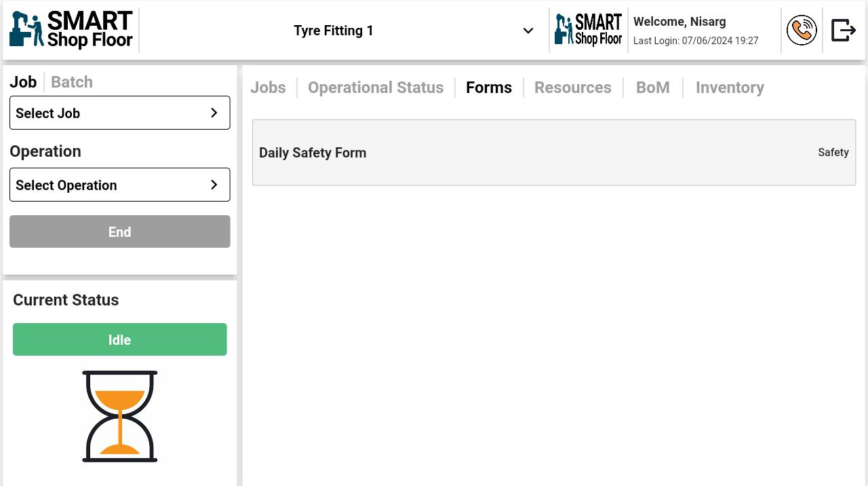Open the Operational Status tab

[376, 88]
